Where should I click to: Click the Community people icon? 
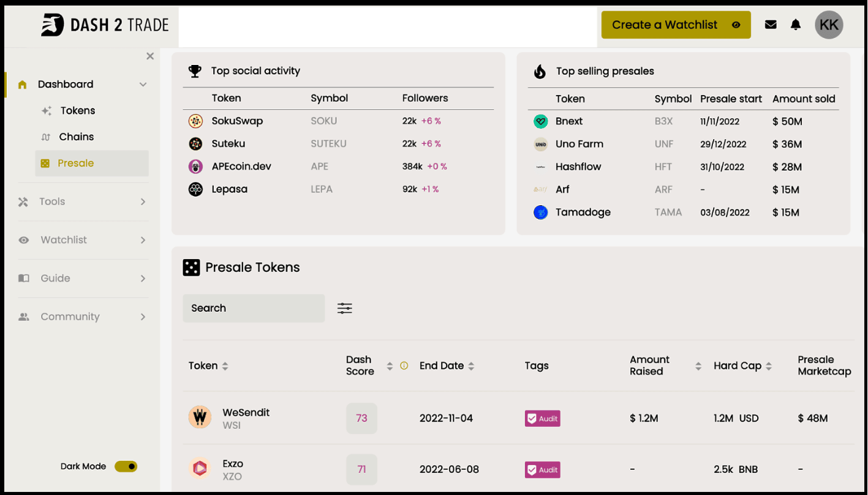coord(24,317)
